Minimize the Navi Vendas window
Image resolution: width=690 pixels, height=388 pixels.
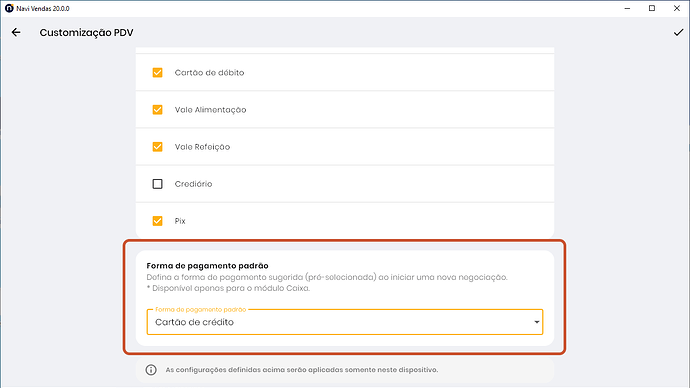tap(628, 8)
